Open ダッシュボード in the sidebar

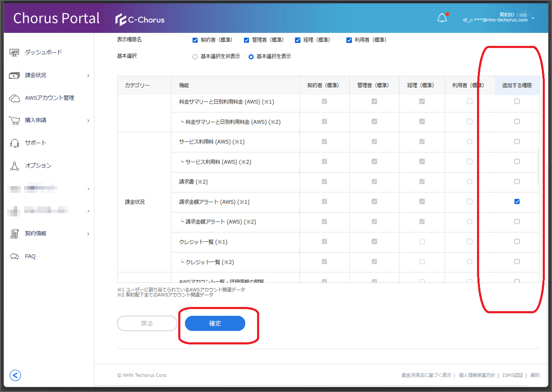(43, 52)
